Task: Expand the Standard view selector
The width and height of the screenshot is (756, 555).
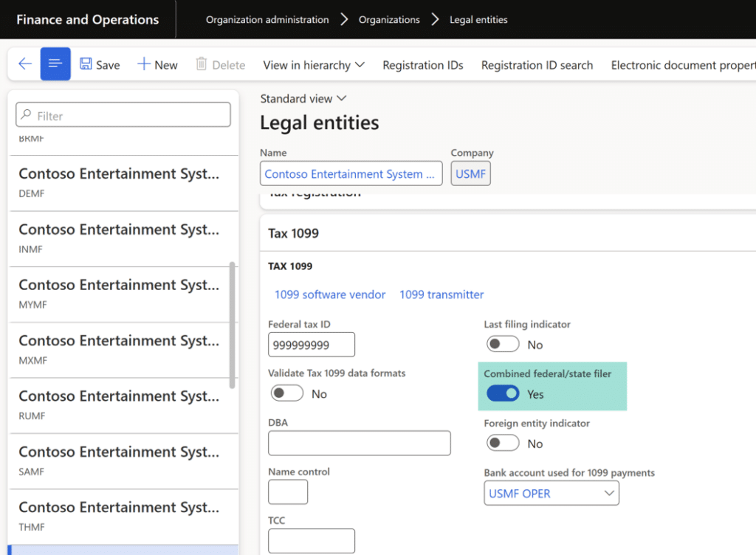Action: [303, 99]
